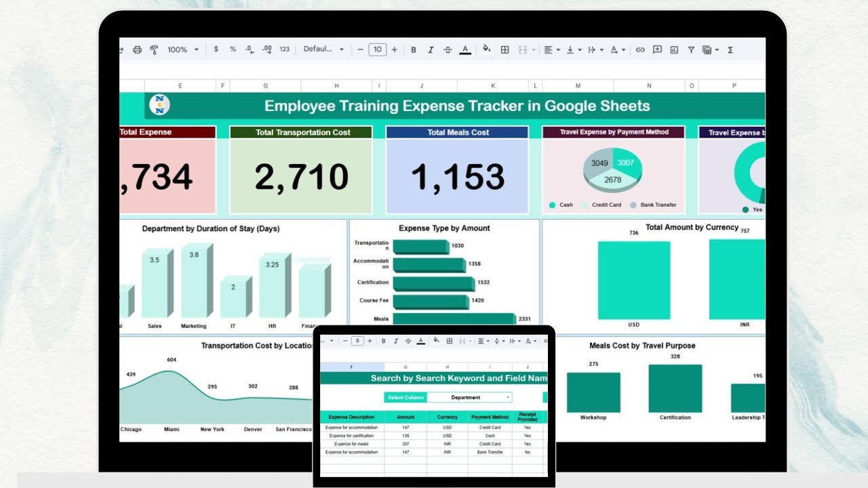
Task: Open fill color bucket in dashboard toolbar
Action: coord(486,49)
